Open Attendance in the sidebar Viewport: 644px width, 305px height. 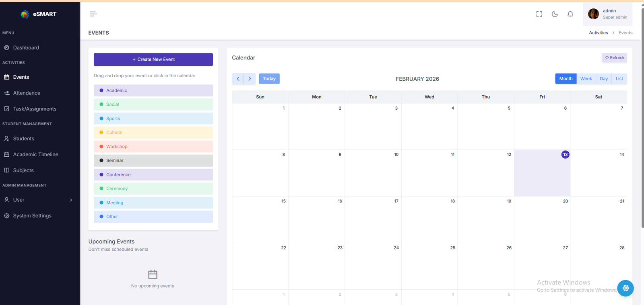click(27, 93)
